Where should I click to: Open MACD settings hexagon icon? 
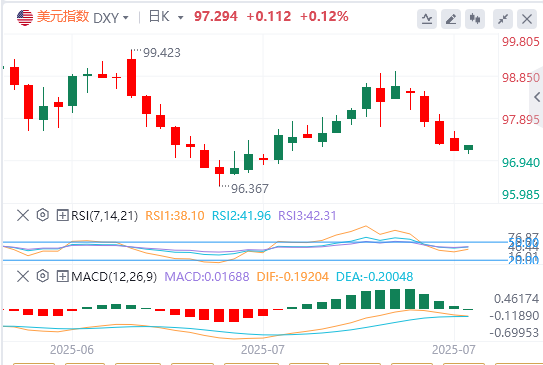tap(43, 276)
